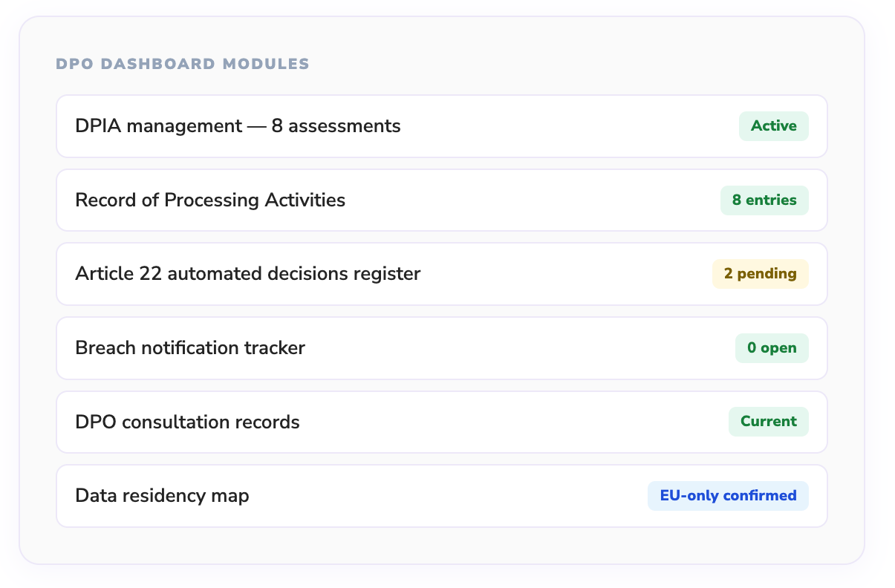Select the 2 pending badge
This screenshot has height=588, width=895.
point(760,273)
